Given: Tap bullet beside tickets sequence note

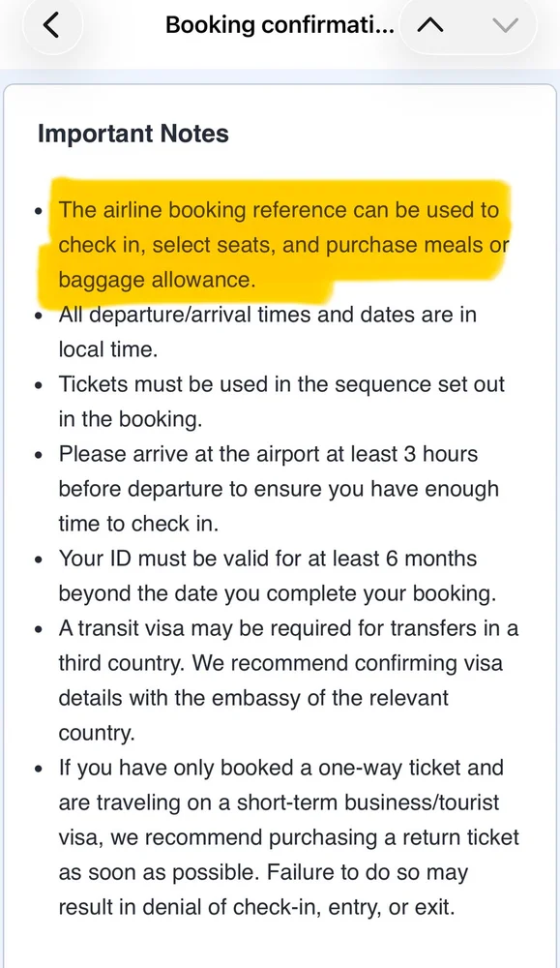Looking at the screenshot, I should click(x=40, y=385).
